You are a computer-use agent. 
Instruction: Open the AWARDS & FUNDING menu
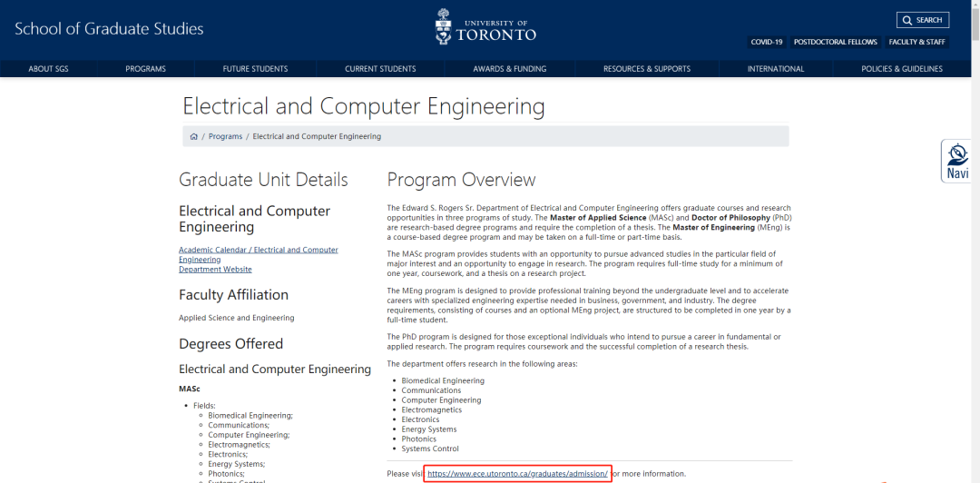[x=509, y=69]
